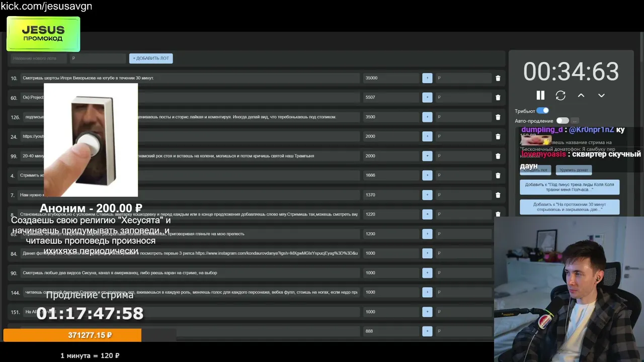Screen dimensions: 644x362
Task: Delete lot 126 with its trash icon
Action: pyautogui.click(x=498, y=117)
